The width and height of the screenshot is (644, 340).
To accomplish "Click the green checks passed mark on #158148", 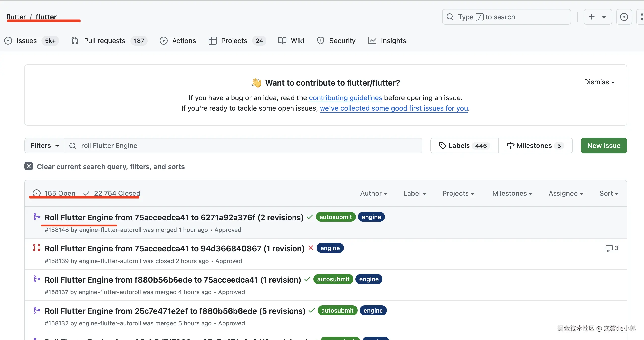I will (310, 217).
